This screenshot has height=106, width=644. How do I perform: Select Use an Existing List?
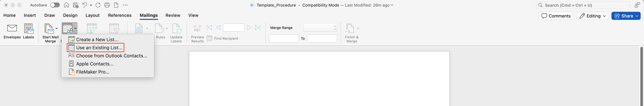coord(99,48)
